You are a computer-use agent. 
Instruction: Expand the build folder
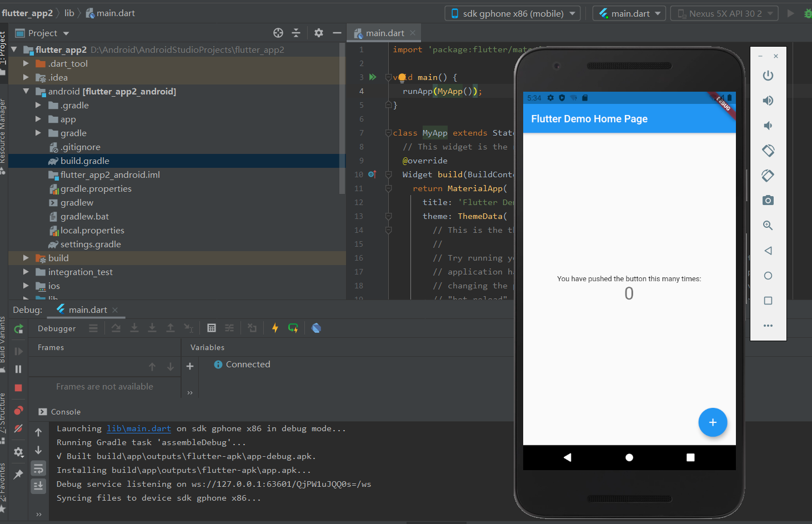[x=26, y=258]
